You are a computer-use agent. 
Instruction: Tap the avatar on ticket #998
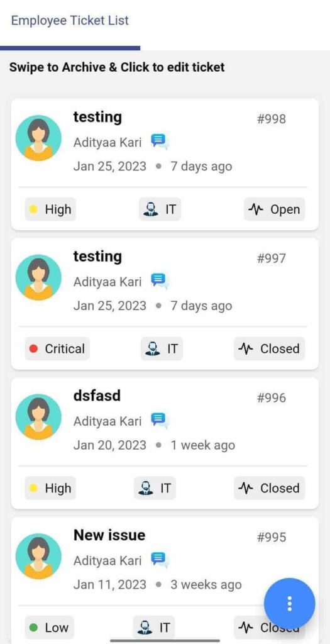pyautogui.click(x=38, y=138)
